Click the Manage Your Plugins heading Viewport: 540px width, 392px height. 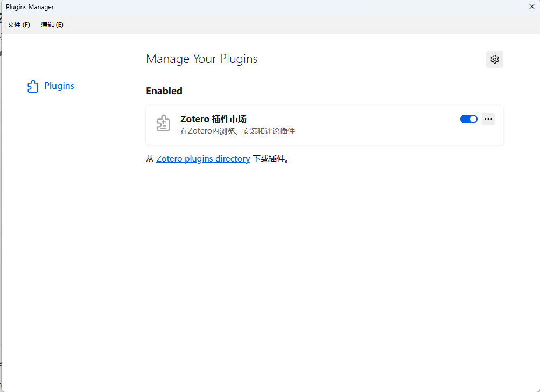point(202,59)
